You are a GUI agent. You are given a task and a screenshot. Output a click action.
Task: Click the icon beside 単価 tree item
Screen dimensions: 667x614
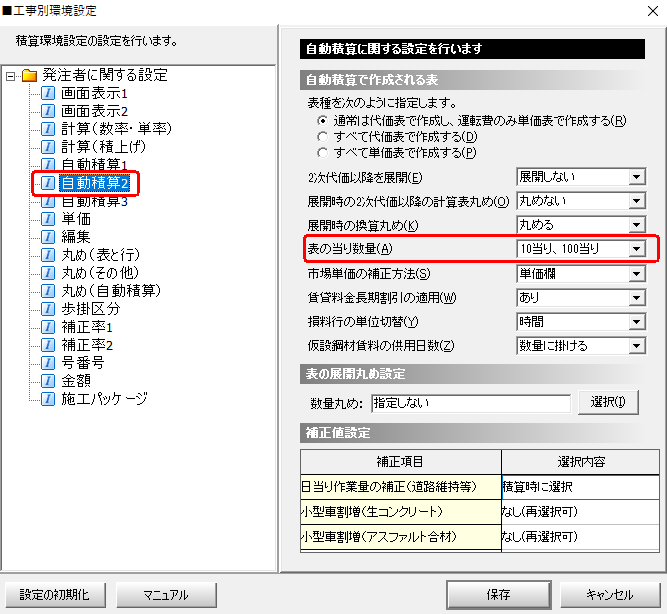[x=48, y=219]
